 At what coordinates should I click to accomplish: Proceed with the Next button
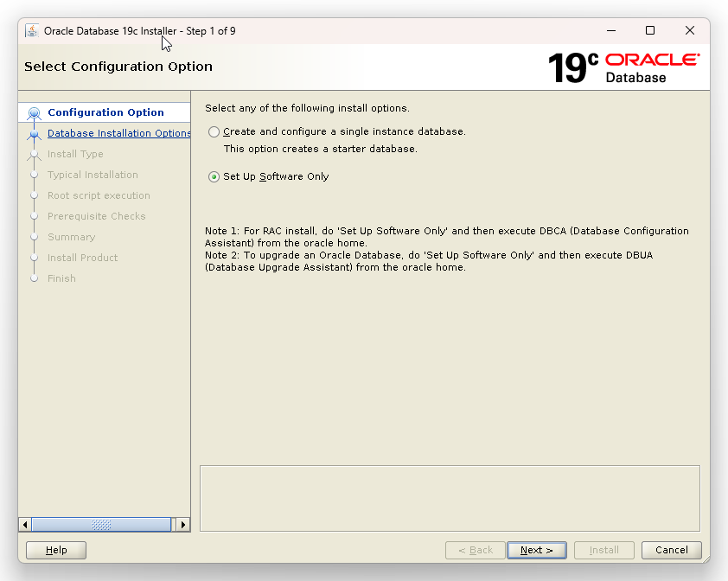pyautogui.click(x=536, y=551)
